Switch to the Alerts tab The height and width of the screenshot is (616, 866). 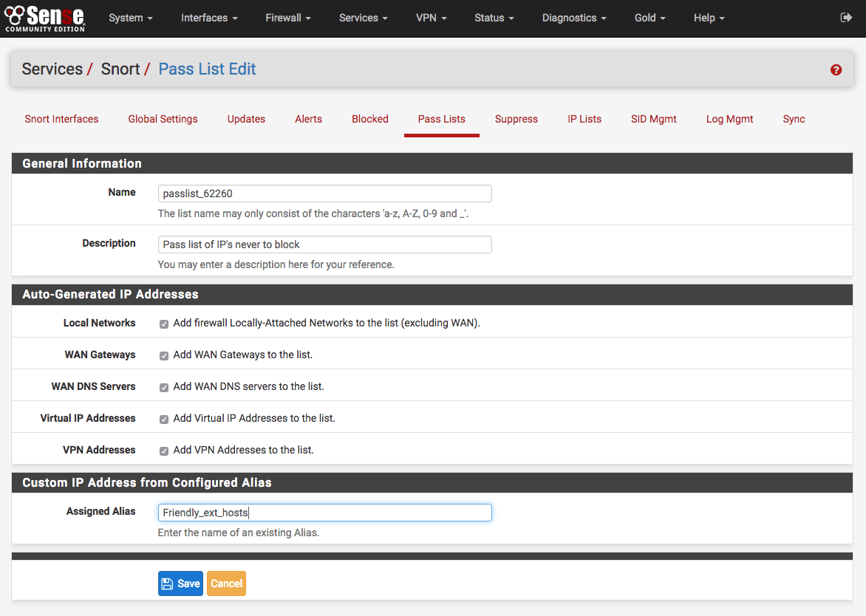[x=308, y=119]
